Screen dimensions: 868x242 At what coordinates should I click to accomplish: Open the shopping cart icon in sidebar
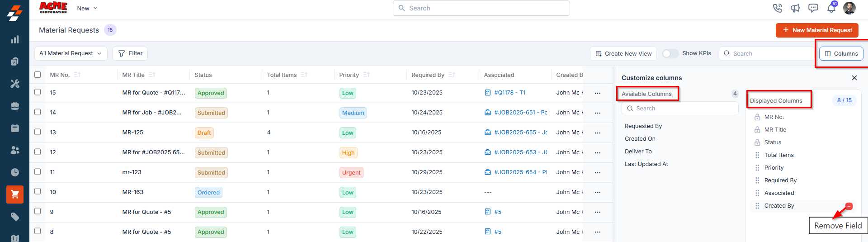tap(15, 195)
